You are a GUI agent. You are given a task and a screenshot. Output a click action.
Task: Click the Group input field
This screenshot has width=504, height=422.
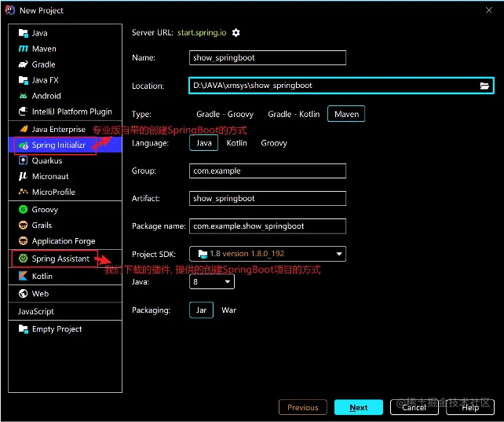(x=268, y=171)
